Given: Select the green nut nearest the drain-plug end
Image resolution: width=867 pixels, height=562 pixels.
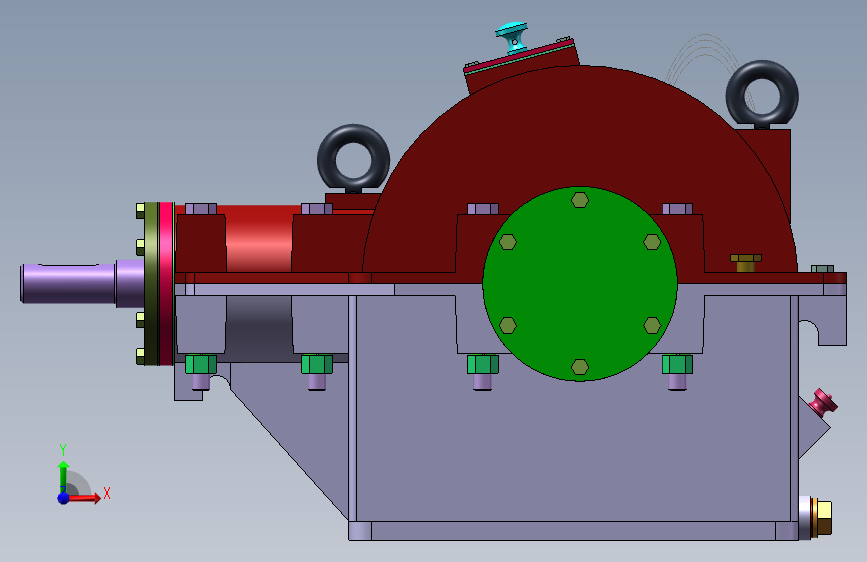Looking at the screenshot, I should [677, 365].
